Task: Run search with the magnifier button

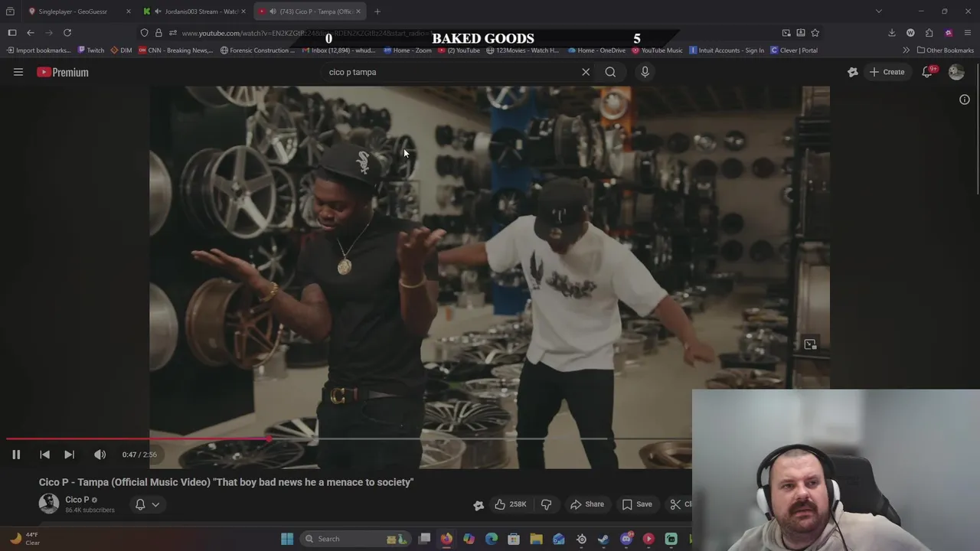Action: (610, 72)
